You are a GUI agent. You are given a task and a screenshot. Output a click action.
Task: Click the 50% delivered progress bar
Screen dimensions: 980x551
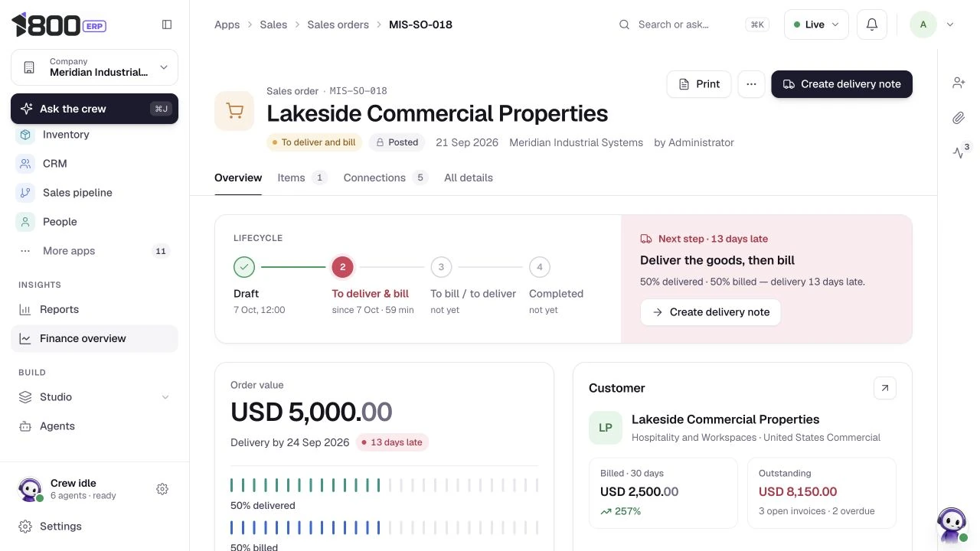(x=384, y=485)
